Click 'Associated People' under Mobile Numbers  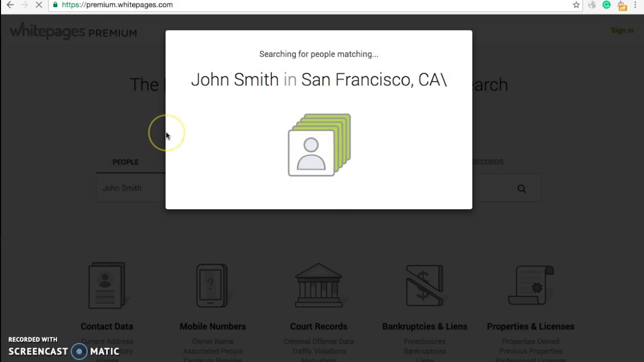pos(213,351)
